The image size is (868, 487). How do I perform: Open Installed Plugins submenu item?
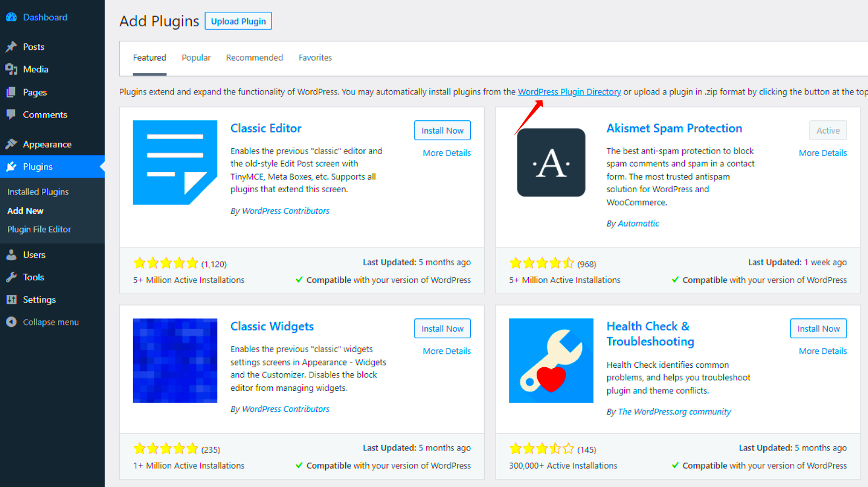[38, 192]
